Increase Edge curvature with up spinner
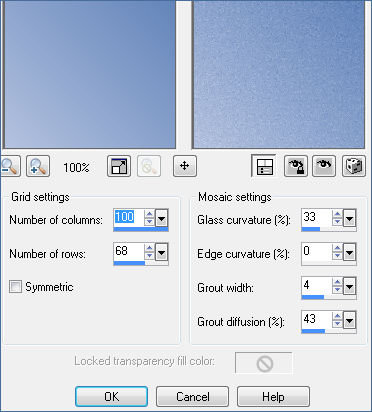 337,248
